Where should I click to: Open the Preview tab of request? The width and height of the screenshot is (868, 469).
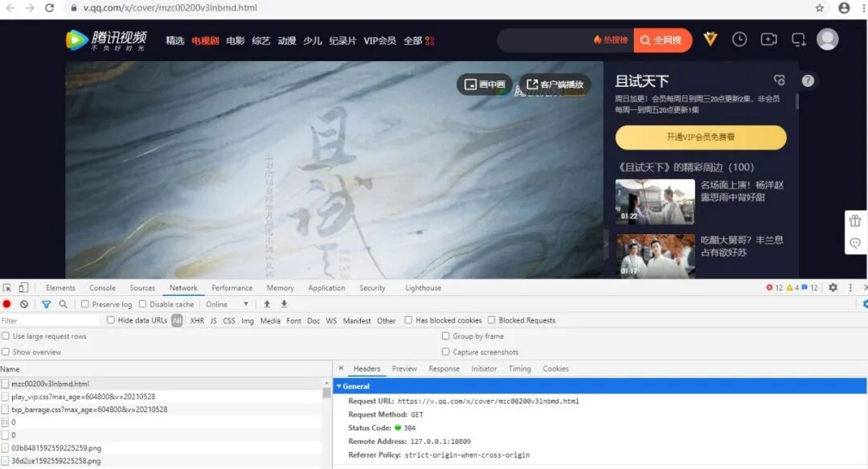(x=404, y=368)
